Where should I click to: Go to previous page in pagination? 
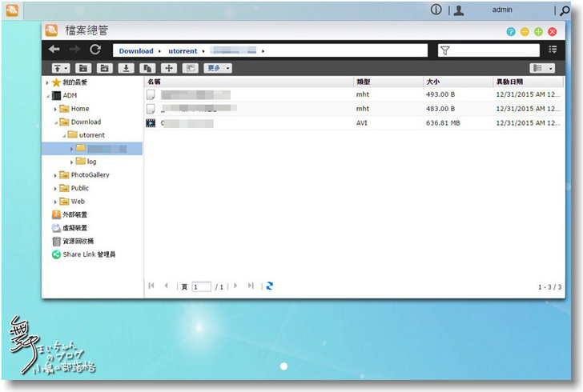click(166, 286)
